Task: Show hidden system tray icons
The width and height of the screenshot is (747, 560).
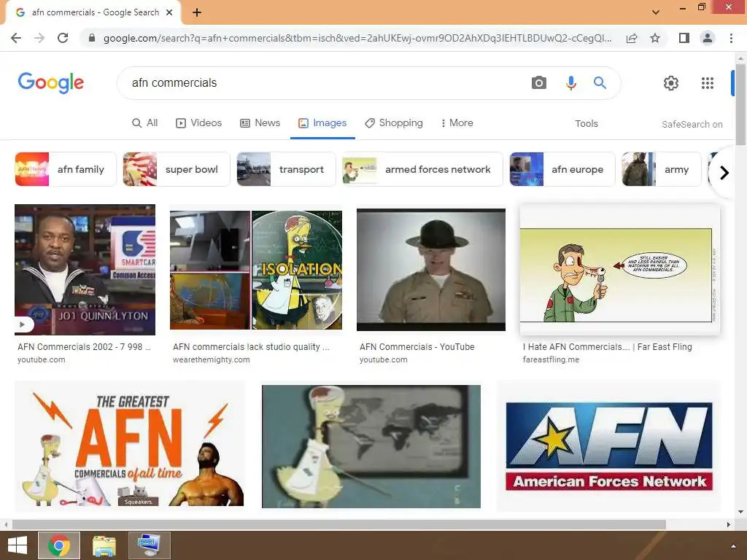Action: click(733, 545)
